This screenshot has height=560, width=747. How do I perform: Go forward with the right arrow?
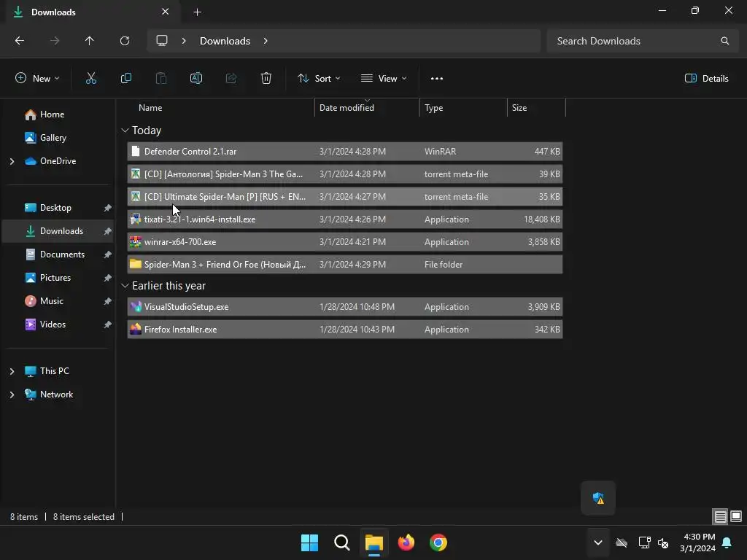pyautogui.click(x=55, y=41)
